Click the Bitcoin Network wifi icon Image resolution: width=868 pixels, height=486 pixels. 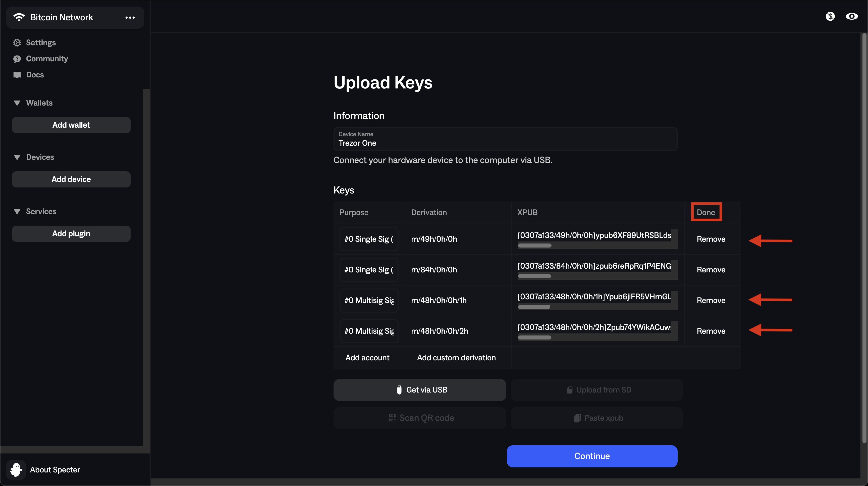pos(19,17)
